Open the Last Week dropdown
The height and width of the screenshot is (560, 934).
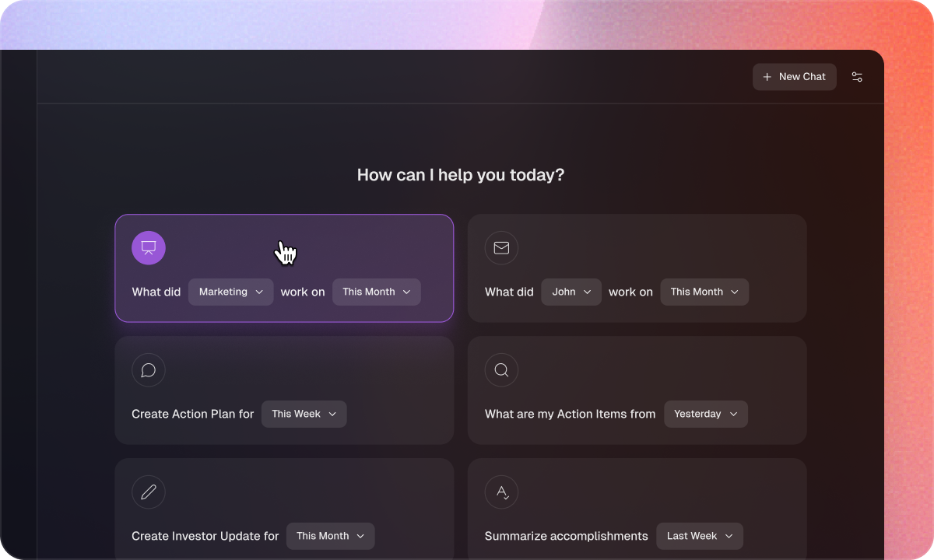click(x=700, y=536)
